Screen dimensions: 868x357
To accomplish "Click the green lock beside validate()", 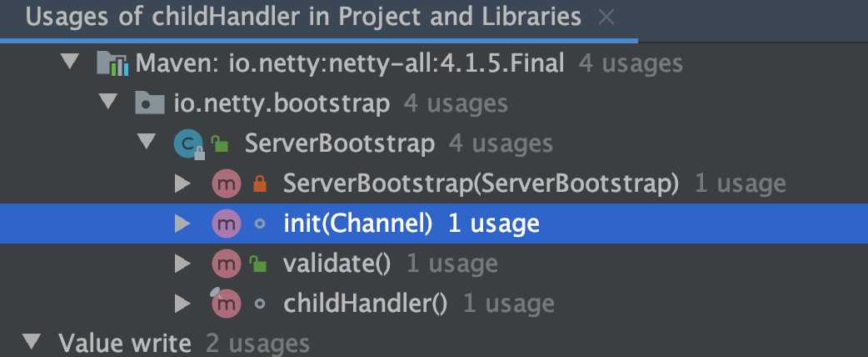I will click(x=258, y=264).
